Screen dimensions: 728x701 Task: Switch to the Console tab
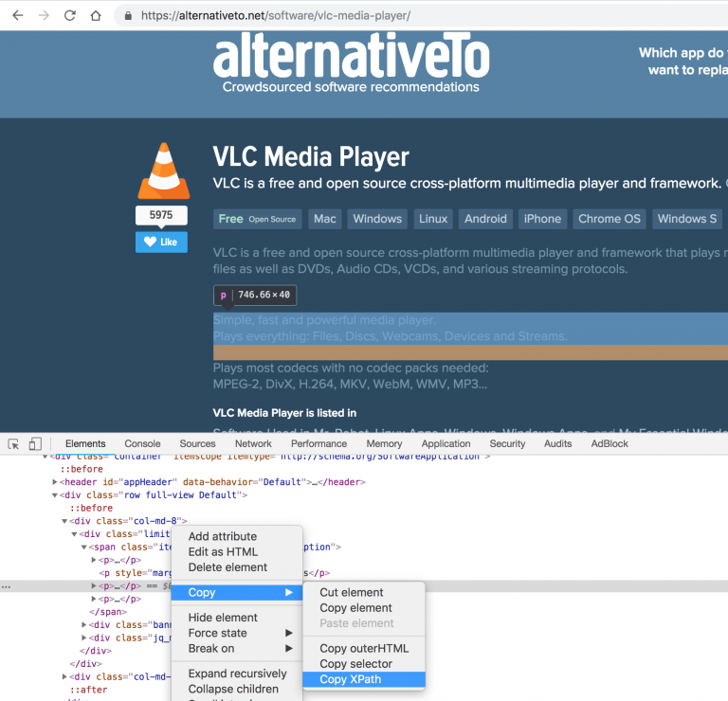point(142,444)
